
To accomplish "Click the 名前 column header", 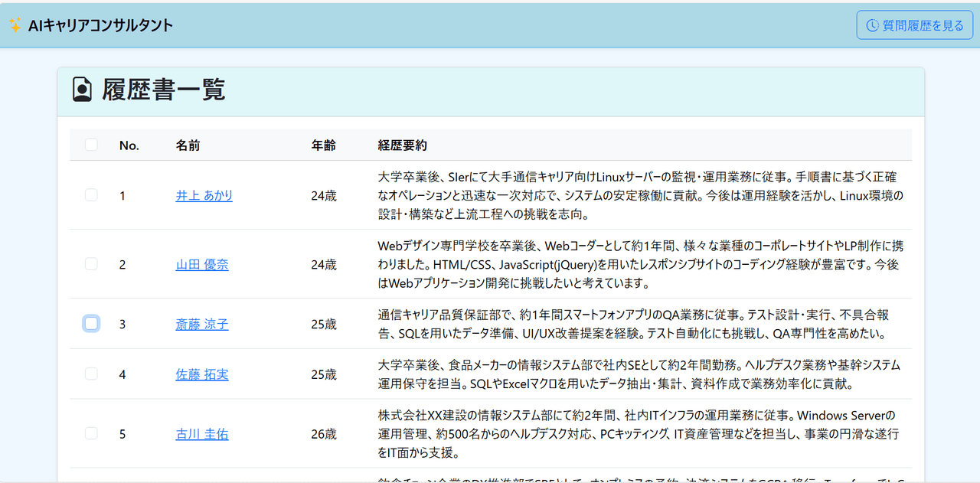I will click(x=188, y=145).
